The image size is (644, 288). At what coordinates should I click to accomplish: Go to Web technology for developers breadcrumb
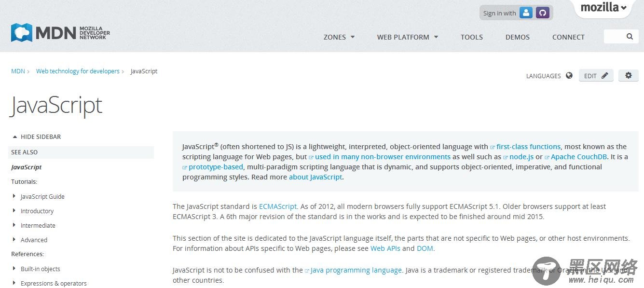78,71
